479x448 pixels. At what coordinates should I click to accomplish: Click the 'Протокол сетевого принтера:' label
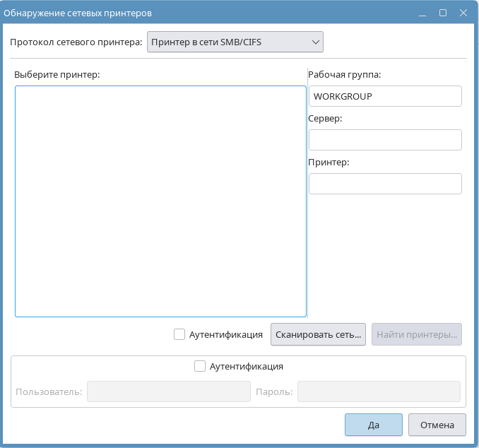pyautogui.click(x=76, y=42)
